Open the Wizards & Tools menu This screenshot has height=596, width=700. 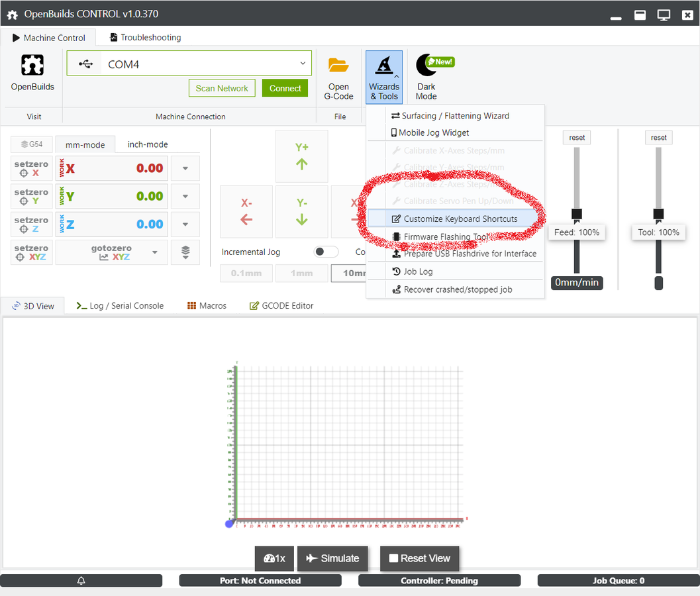384,77
